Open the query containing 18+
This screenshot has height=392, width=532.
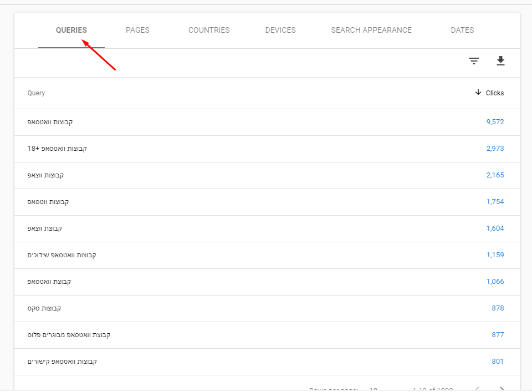pyautogui.click(x=57, y=148)
